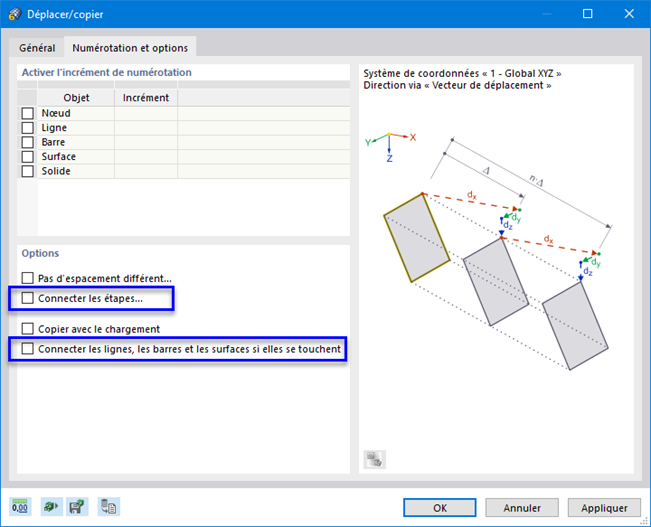
Task: Click the Incrément cell for Nœud
Action: tap(146, 113)
